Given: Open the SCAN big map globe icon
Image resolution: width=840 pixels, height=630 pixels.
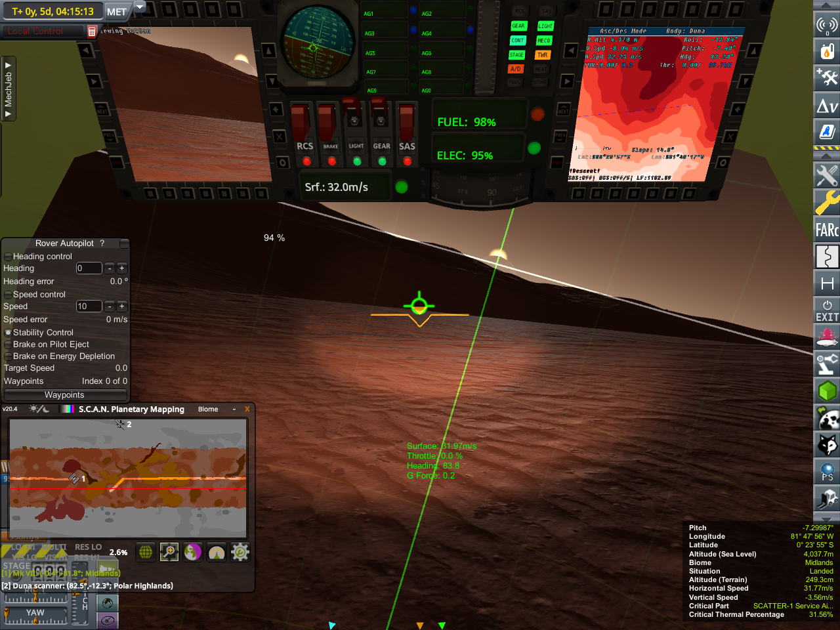Looking at the screenshot, I should point(146,553).
